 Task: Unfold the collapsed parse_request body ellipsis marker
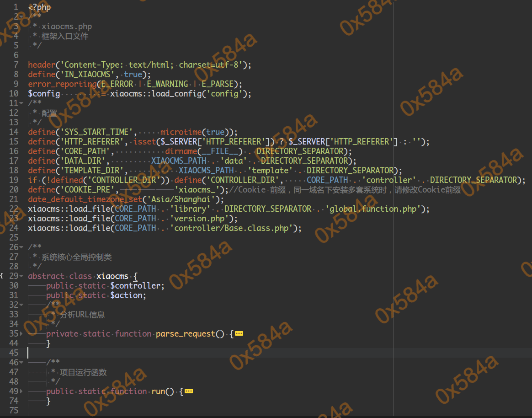pos(239,334)
